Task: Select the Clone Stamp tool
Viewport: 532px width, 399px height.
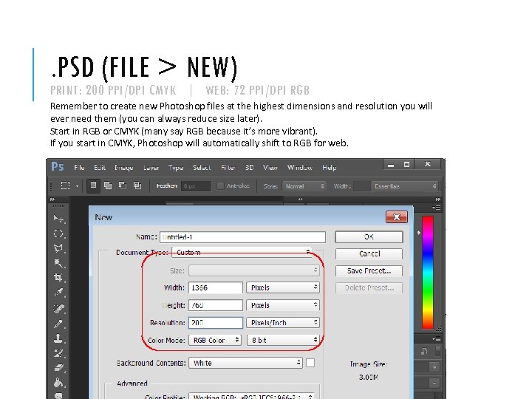Action: (58, 338)
